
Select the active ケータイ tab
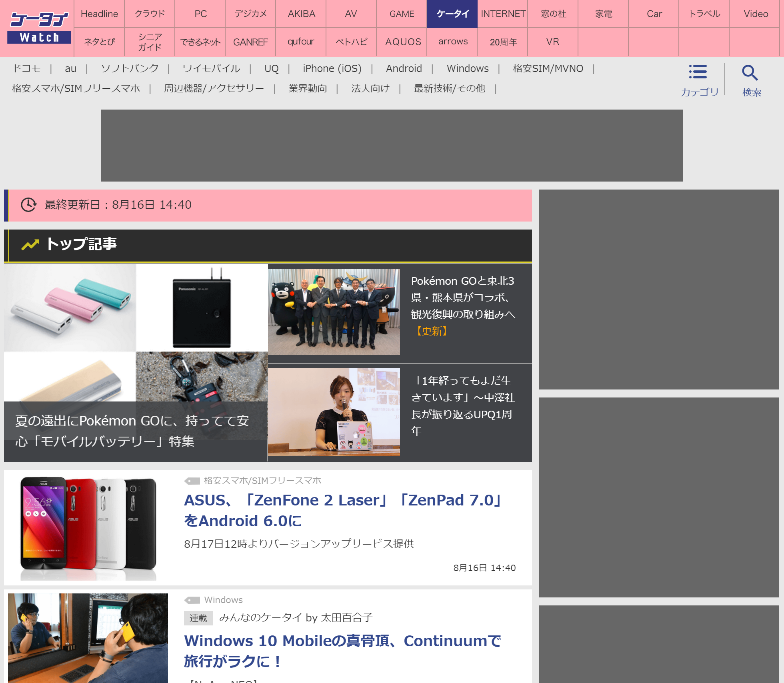(452, 14)
